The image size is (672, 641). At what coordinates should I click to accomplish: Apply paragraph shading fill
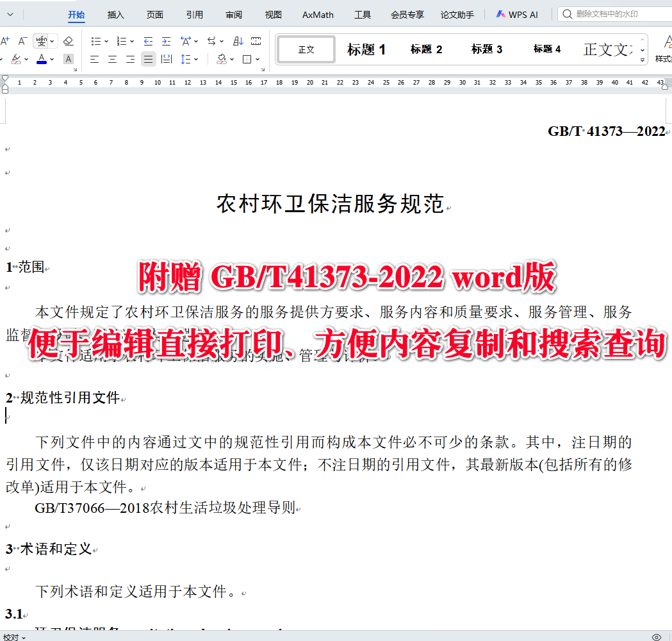pyautogui.click(x=222, y=59)
